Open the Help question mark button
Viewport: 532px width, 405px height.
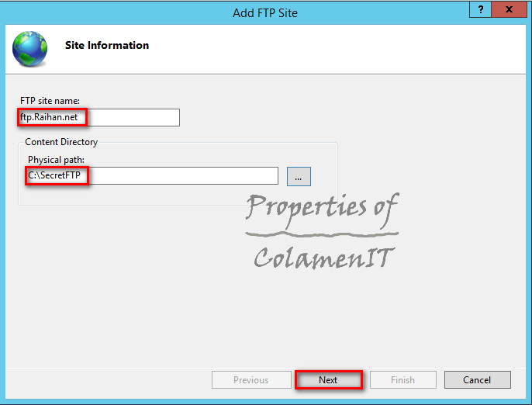481,10
